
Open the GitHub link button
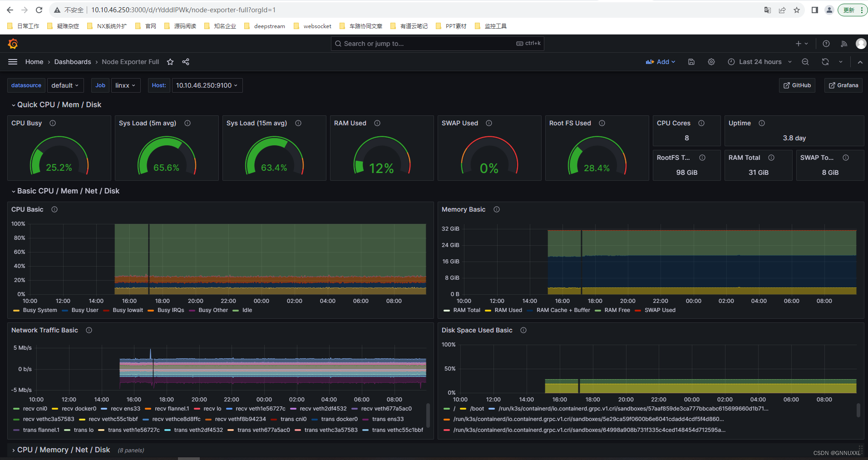(x=797, y=85)
